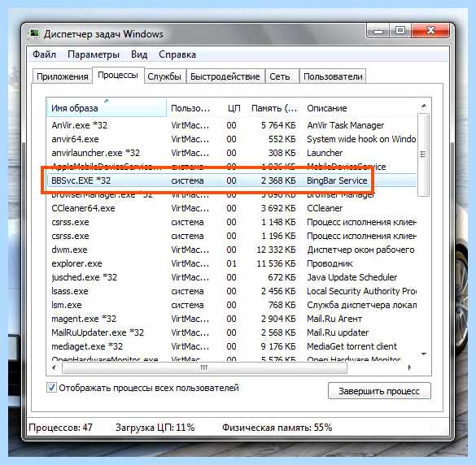Click the 12 332 КБ memory value

tap(277, 250)
